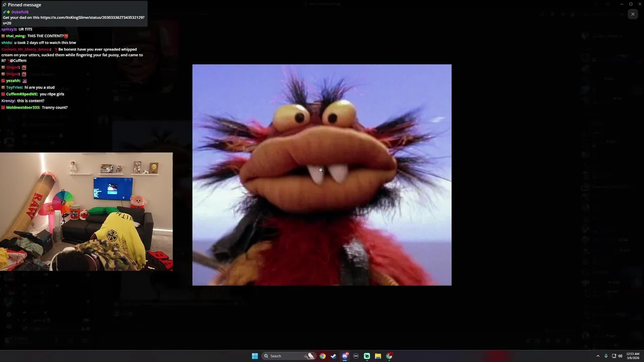Open Chrome icon next to the search box

323,356
